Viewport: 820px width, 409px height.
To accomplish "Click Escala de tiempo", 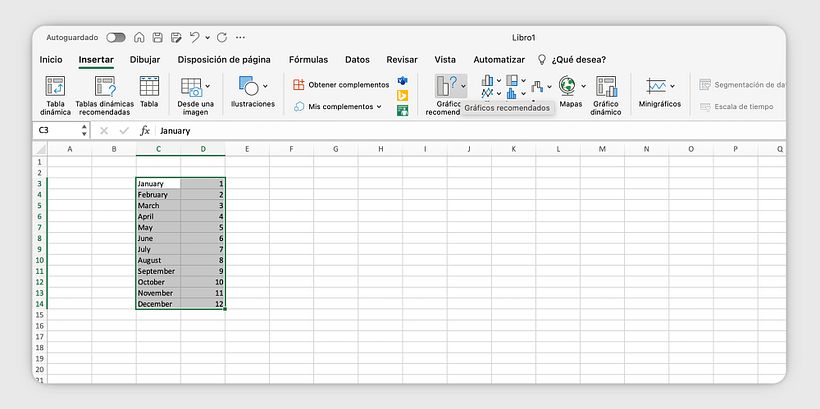I will 736,107.
